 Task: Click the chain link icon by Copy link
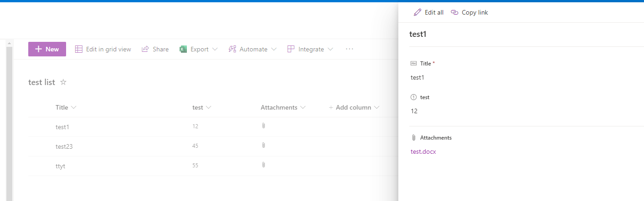pyautogui.click(x=454, y=13)
